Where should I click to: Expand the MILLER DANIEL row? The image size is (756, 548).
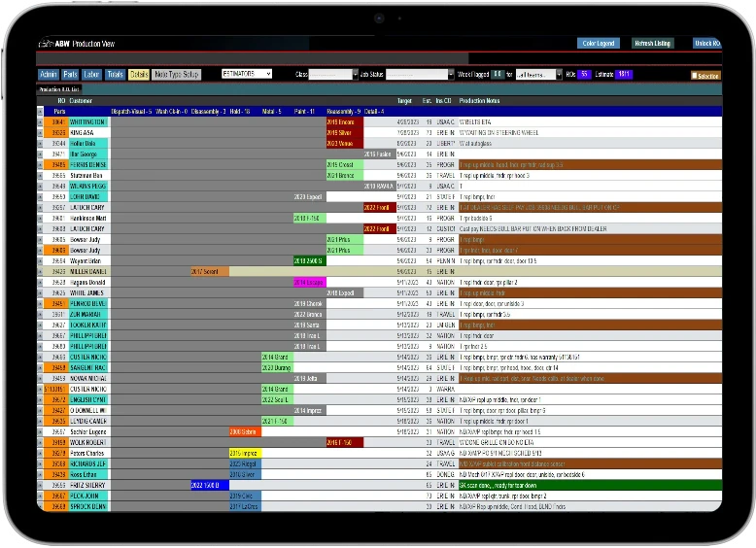(x=41, y=272)
